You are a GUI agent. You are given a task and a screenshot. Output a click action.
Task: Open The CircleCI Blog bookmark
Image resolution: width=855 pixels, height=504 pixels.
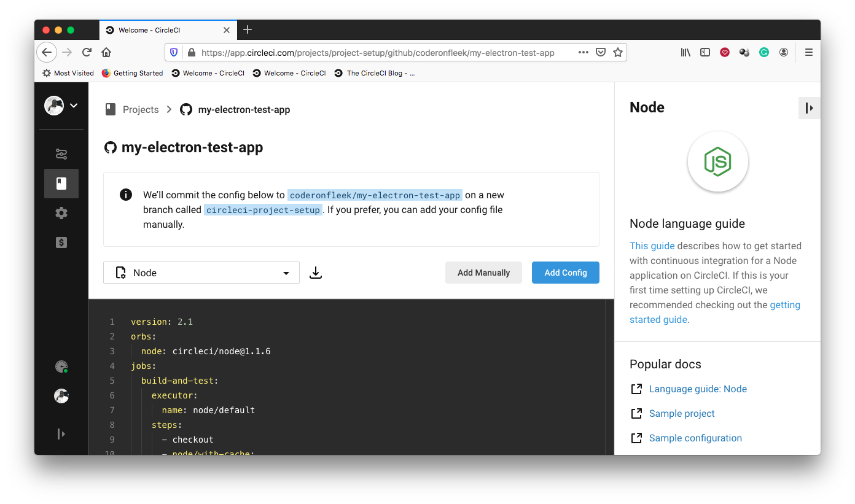click(375, 72)
